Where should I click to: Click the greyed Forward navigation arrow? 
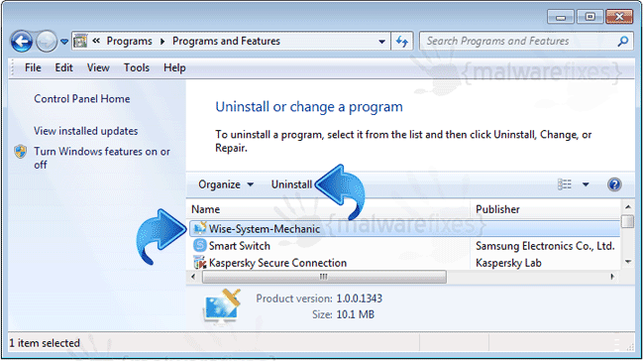click(46, 41)
